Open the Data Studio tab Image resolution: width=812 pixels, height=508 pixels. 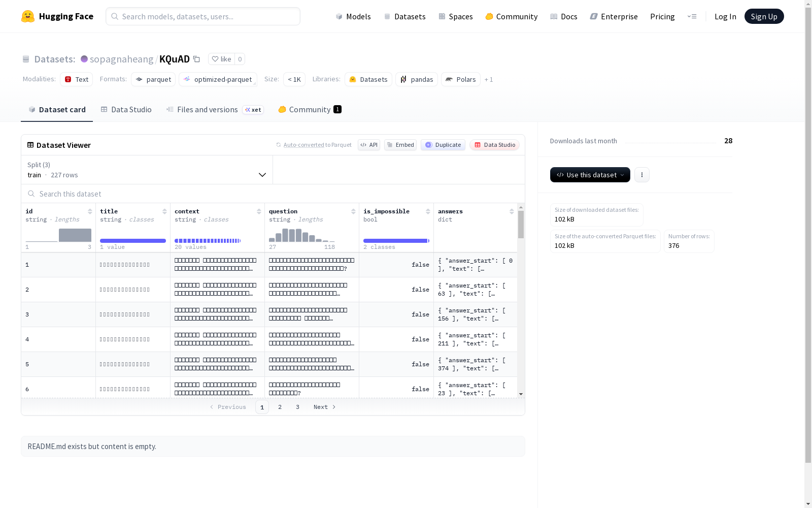(x=126, y=110)
